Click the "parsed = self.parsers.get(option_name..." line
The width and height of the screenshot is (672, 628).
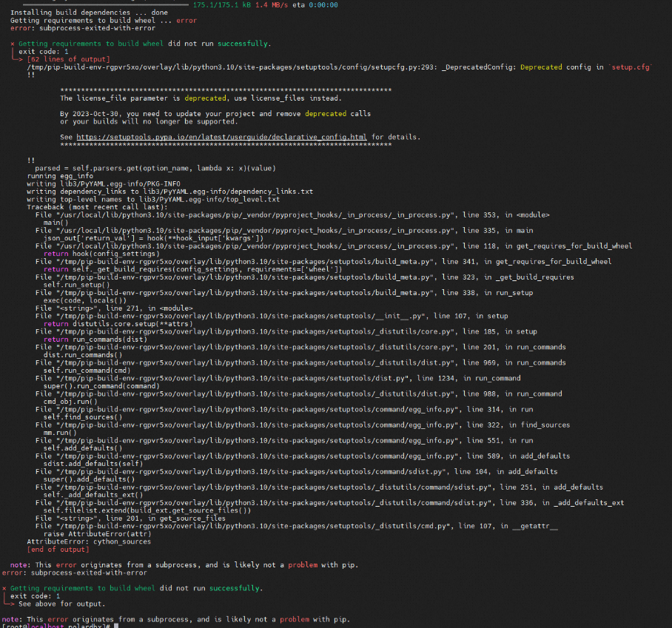point(155,169)
